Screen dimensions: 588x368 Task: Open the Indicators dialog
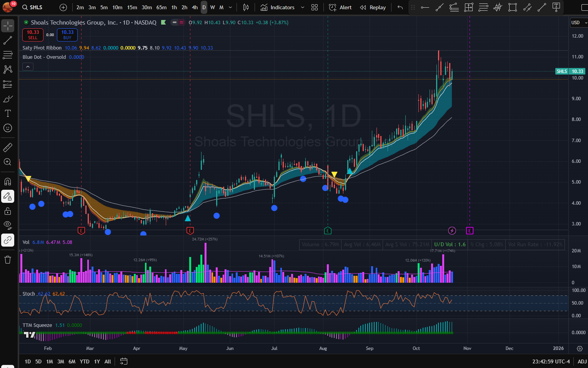pyautogui.click(x=277, y=7)
